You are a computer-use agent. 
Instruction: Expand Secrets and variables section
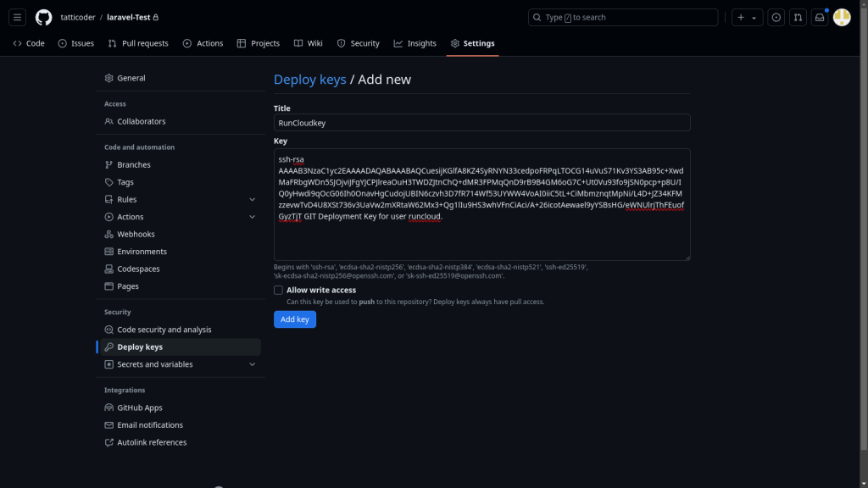(252, 364)
